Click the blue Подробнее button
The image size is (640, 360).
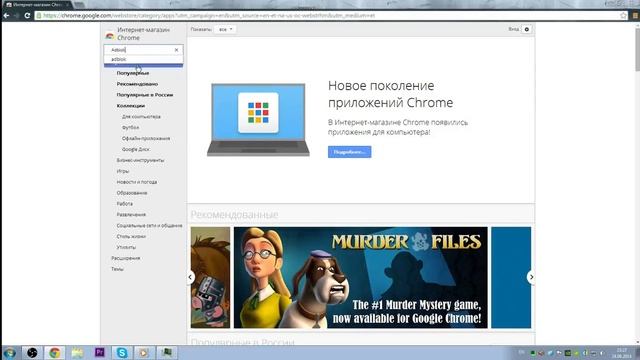point(349,152)
